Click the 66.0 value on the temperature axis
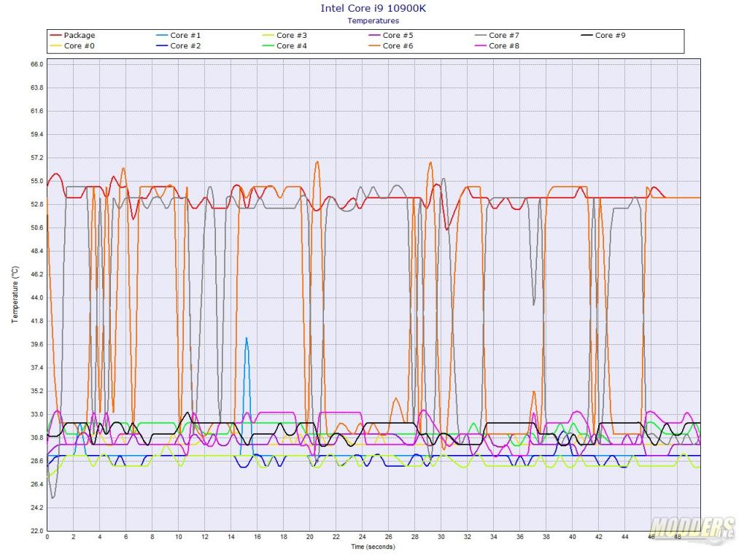Image resolution: width=747 pixels, height=560 pixels. coord(36,64)
